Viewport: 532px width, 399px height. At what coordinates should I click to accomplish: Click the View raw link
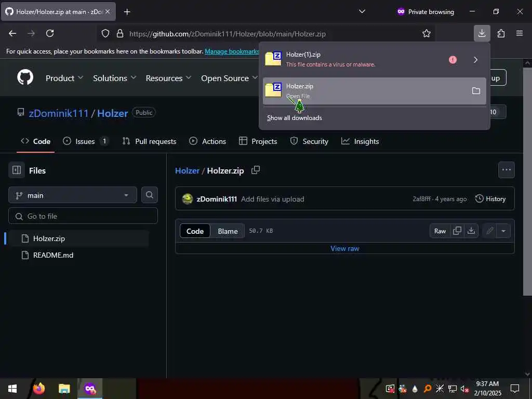pyautogui.click(x=345, y=248)
